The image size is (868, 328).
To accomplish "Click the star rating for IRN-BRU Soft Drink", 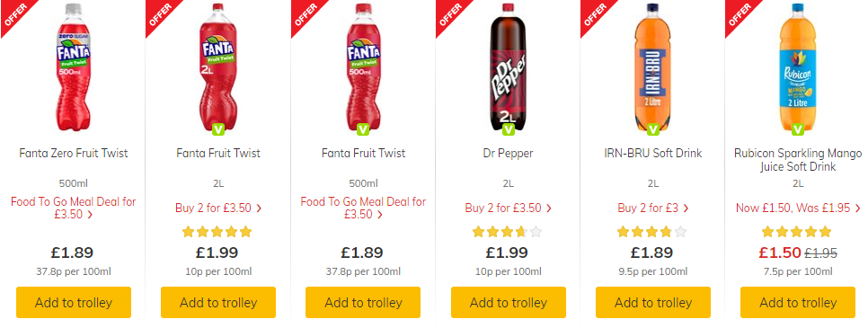I will [x=651, y=232].
